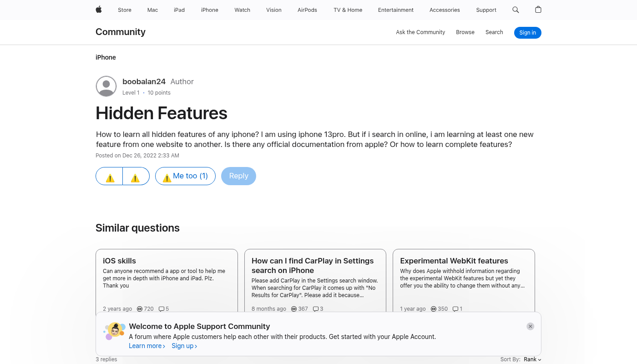Expand the Sort By Rank dropdown
Screen dimensions: 637x364
point(532,359)
